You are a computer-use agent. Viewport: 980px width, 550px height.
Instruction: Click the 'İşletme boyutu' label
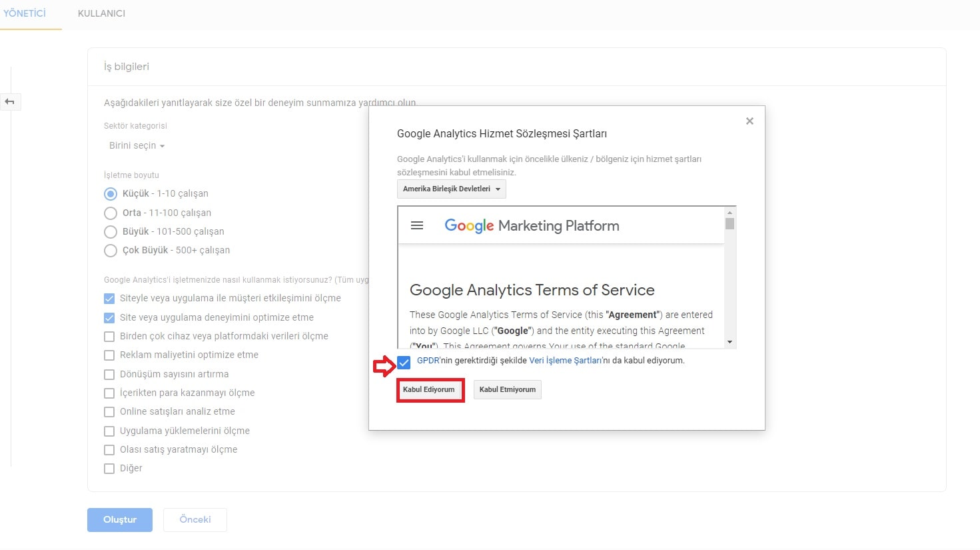[131, 175]
